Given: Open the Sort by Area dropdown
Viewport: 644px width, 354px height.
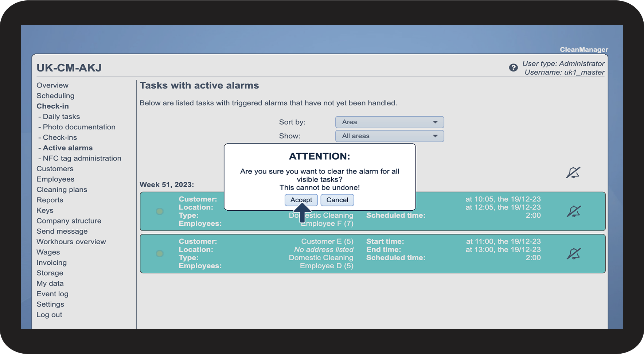Looking at the screenshot, I should (x=390, y=122).
